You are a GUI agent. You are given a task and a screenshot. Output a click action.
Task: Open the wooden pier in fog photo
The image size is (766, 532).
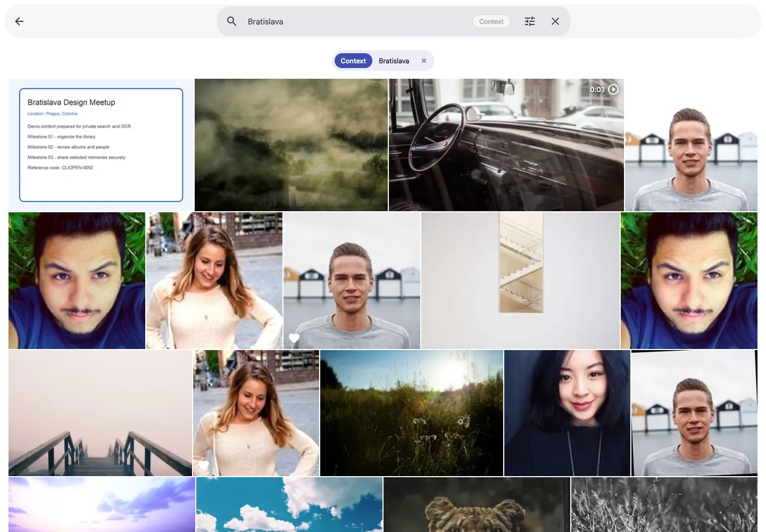[100, 413]
